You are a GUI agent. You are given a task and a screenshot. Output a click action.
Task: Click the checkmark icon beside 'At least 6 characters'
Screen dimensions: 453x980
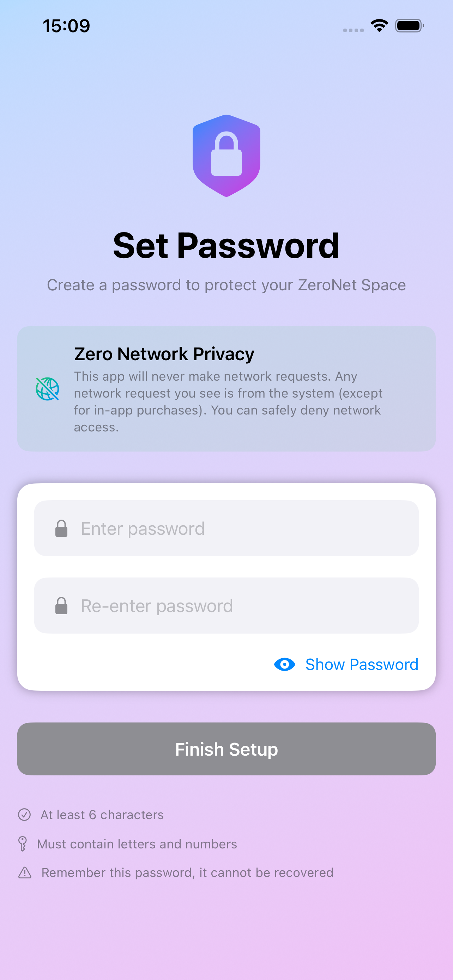[24, 815]
